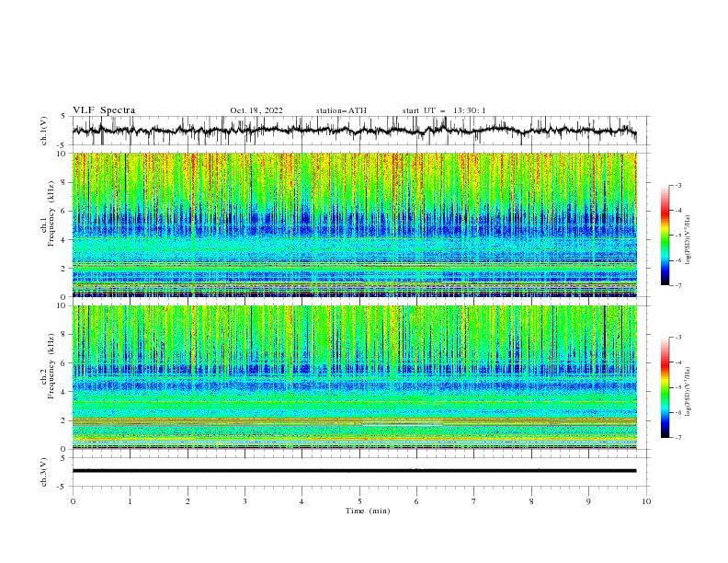The height and width of the screenshot is (563, 728).
Task: Click the ch.1 spectrogram color bar
Action: pyautogui.click(x=665, y=236)
